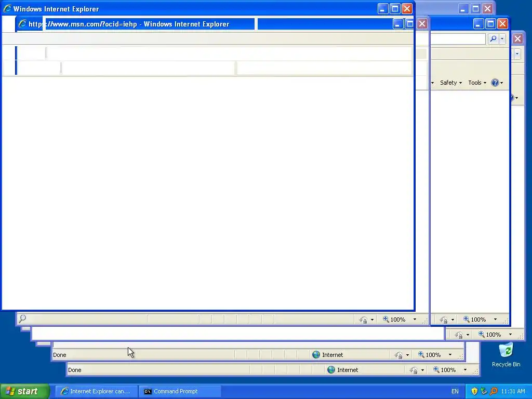Open the Safety menu

tap(450, 83)
